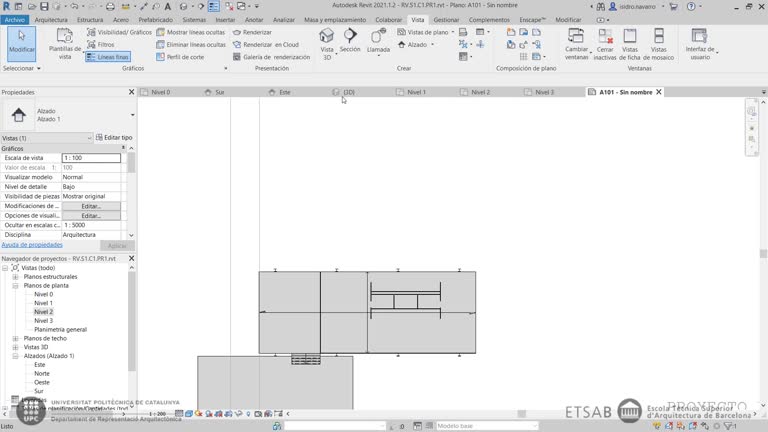Expand the Seleccionar panel dropdown
The image size is (768, 432).
tap(22, 69)
